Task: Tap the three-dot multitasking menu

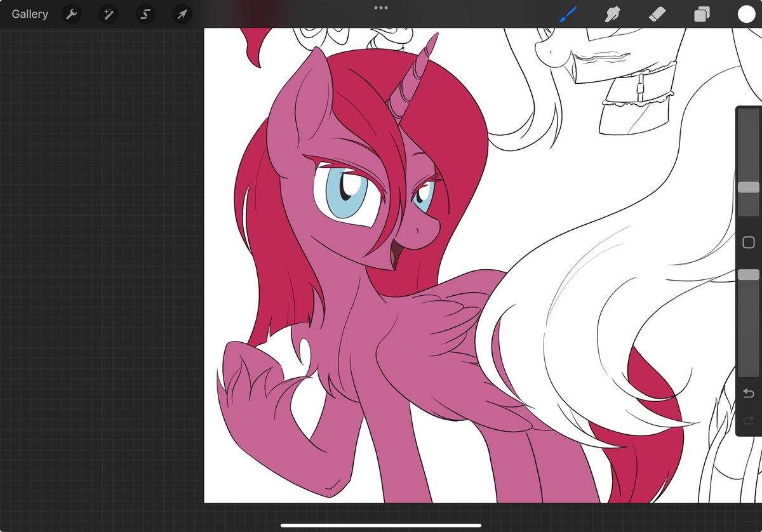Action: (381, 8)
